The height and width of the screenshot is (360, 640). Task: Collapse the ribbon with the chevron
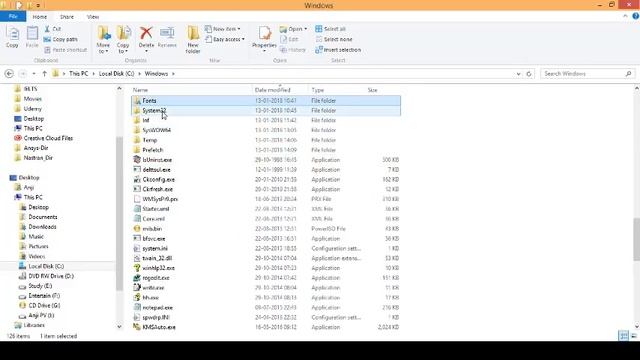click(625, 16)
